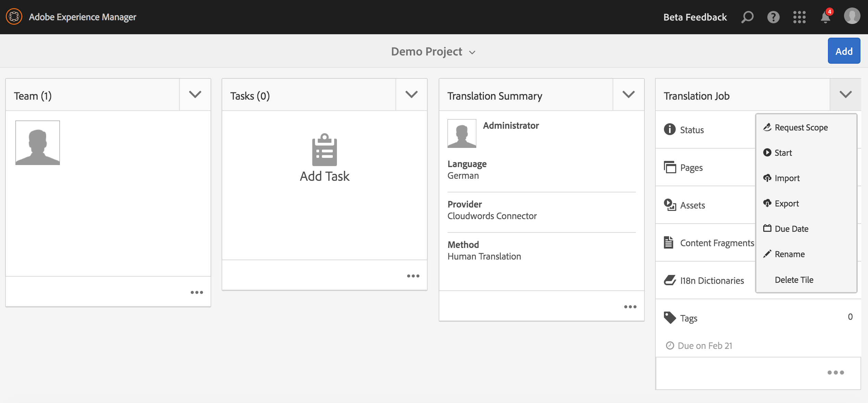Open the notifications bell icon
This screenshot has width=868, height=403.
coord(826,17)
